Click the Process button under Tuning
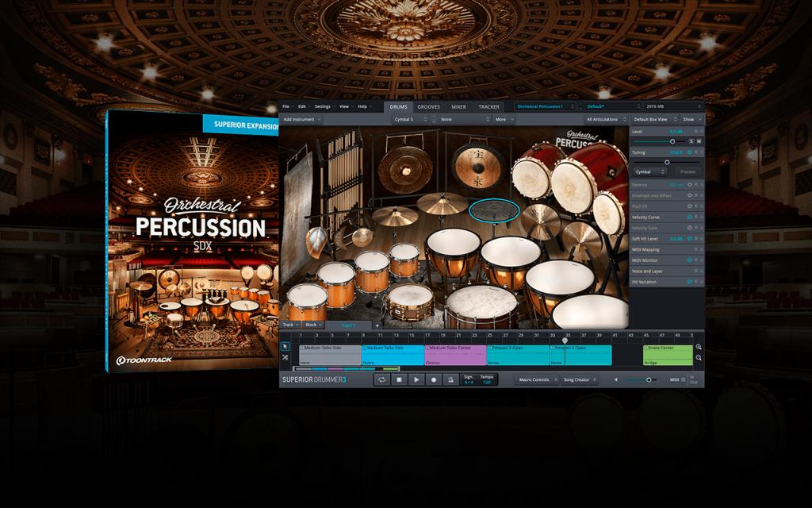Viewport: 812px width, 508px height. 688,171
